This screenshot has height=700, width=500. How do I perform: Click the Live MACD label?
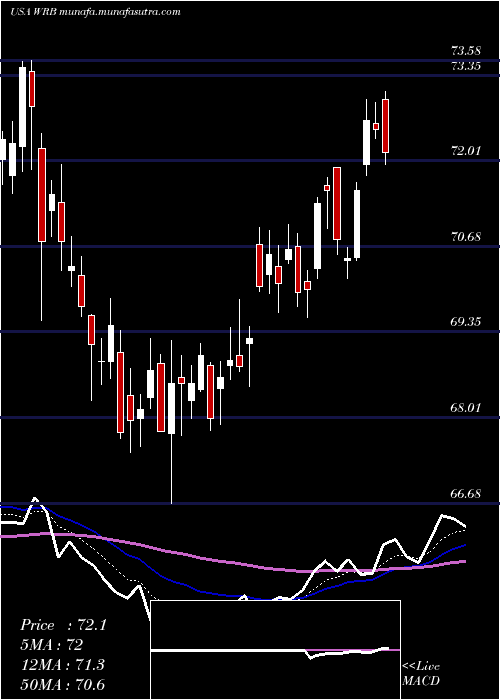421,673
